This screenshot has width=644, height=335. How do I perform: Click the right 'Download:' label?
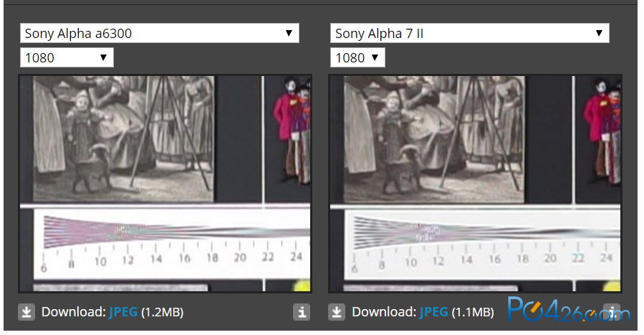click(x=384, y=312)
